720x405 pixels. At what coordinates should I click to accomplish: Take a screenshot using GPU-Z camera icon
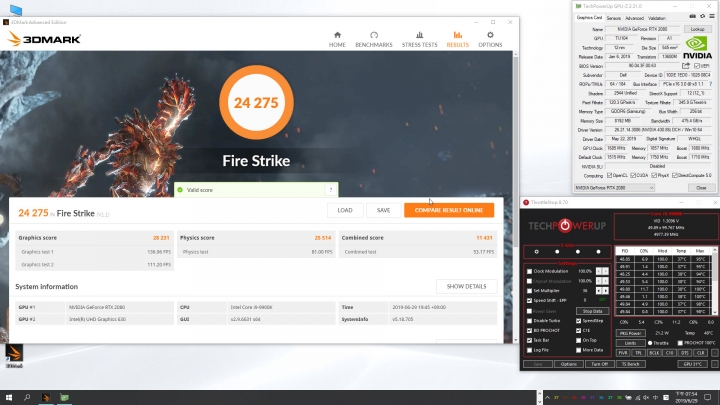click(692, 17)
